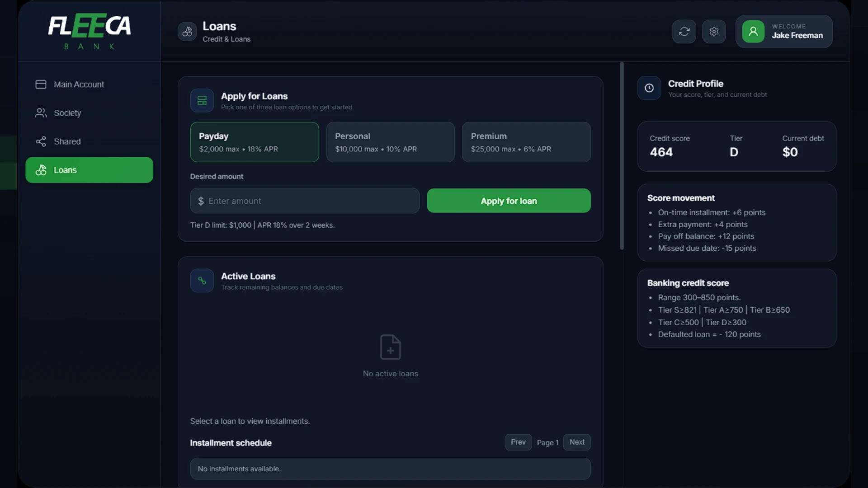
Task: Click the Apply for Loans section icon
Action: (202, 100)
